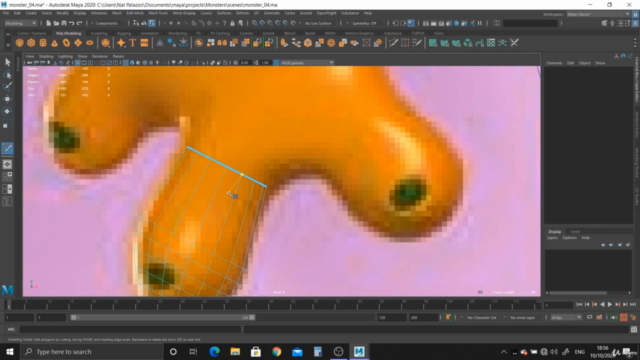Go to start of playback range
This screenshot has height=360, width=640.
579,304
